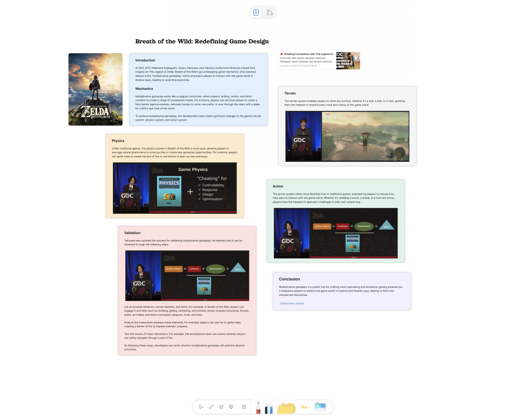The width and height of the screenshot is (528, 420).
Task: Click paragraph starting 'Test the results'
Action: (185, 336)
